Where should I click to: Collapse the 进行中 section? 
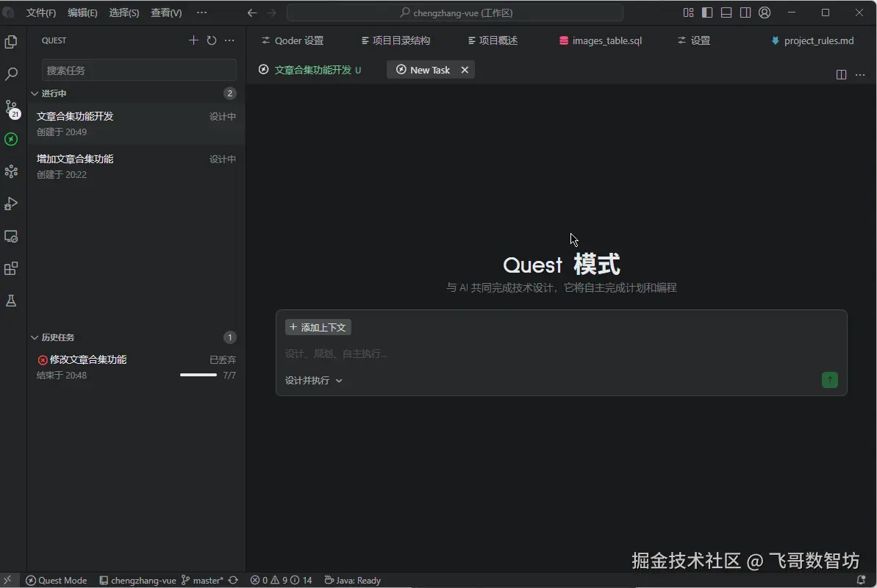point(35,93)
